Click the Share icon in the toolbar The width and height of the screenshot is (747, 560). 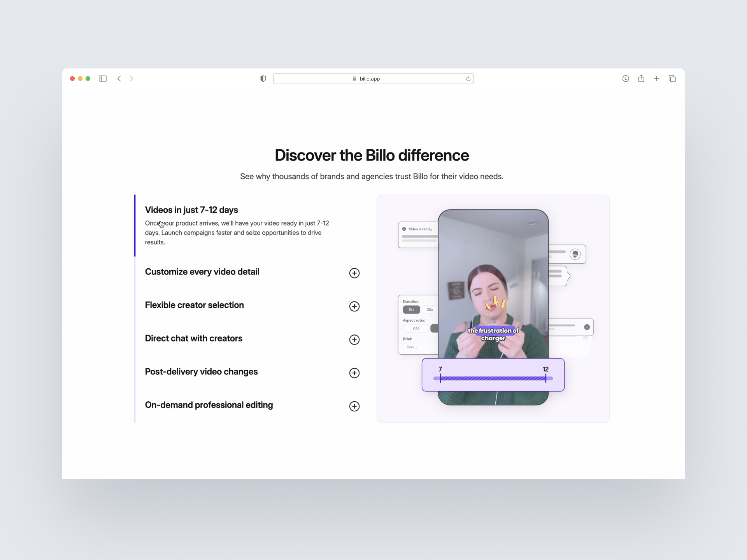[x=641, y=79]
